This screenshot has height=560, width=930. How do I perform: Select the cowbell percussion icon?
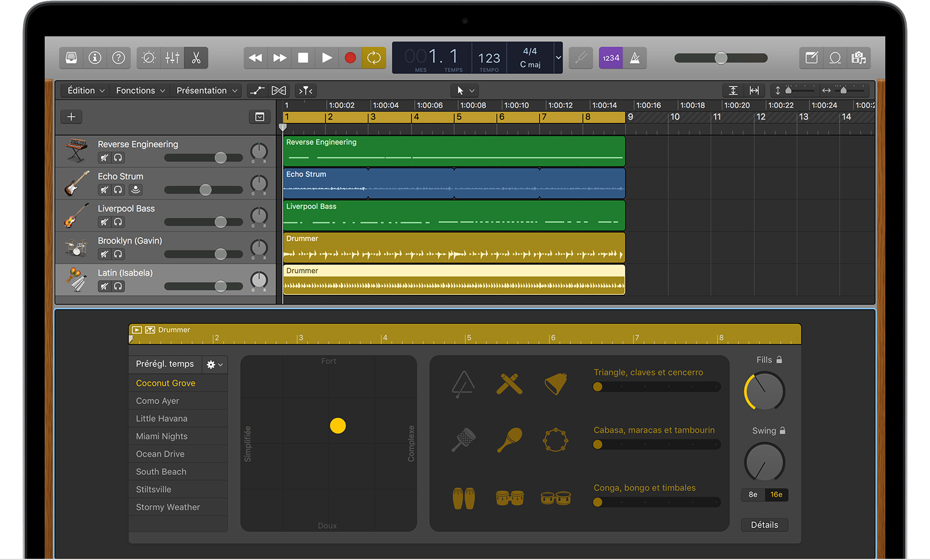(556, 384)
